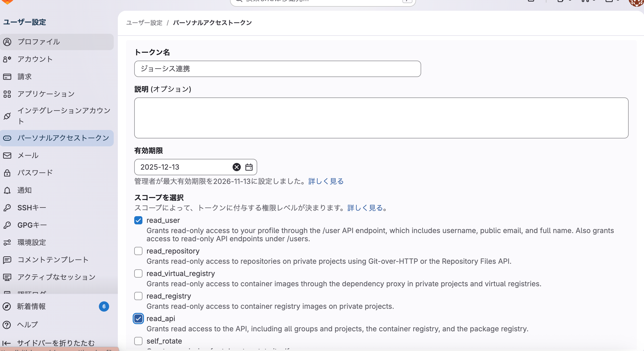Click ユーザー設定 breadcrumb link

click(144, 23)
